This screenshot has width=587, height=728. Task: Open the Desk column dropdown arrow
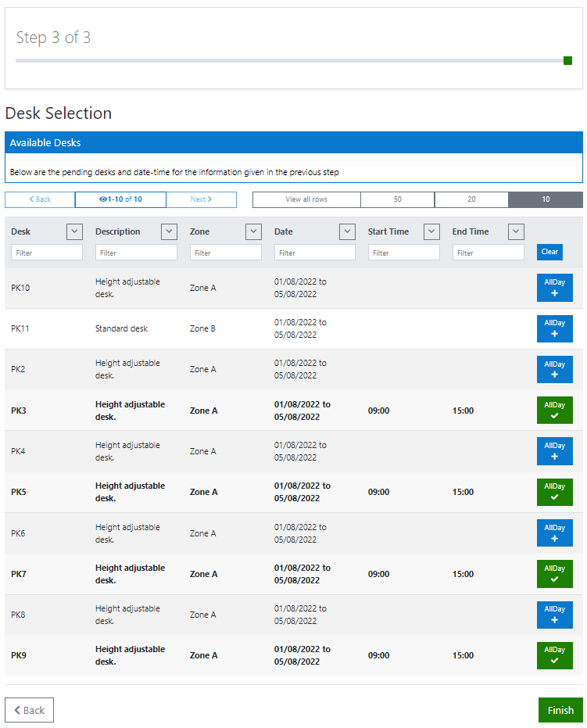(x=74, y=231)
